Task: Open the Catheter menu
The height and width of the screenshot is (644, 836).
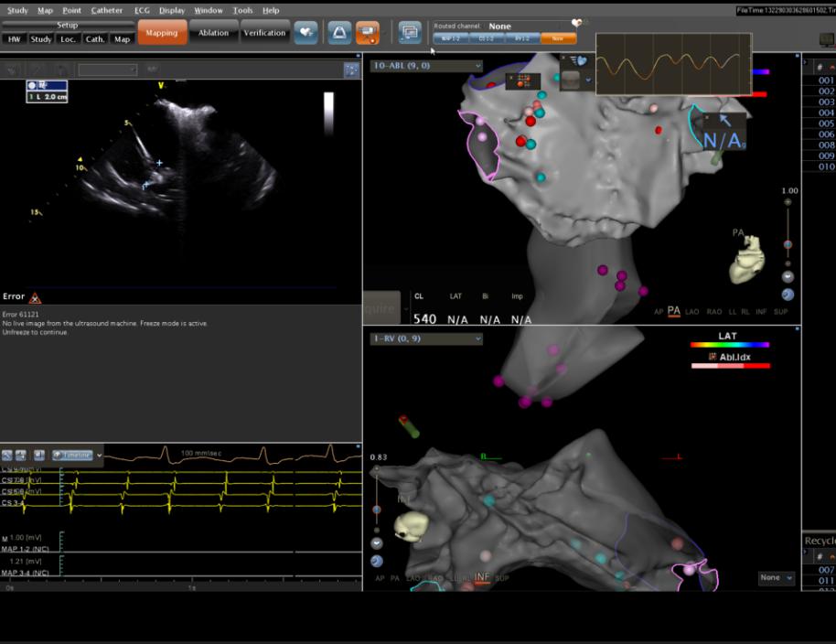Action: click(x=106, y=10)
